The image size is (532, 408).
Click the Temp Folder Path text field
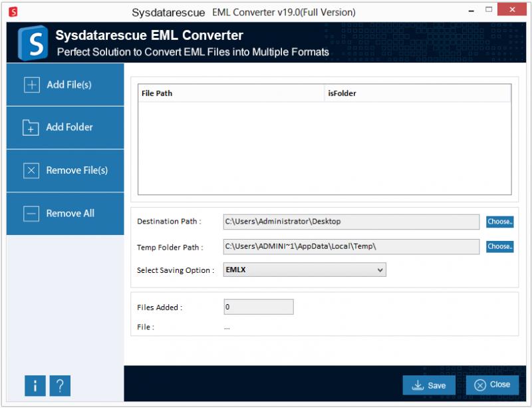(351, 247)
